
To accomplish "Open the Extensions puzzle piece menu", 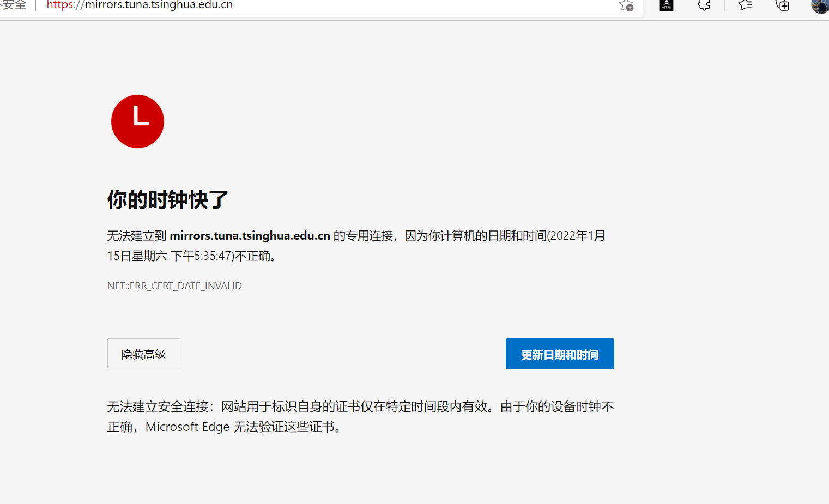I will click(704, 5).
